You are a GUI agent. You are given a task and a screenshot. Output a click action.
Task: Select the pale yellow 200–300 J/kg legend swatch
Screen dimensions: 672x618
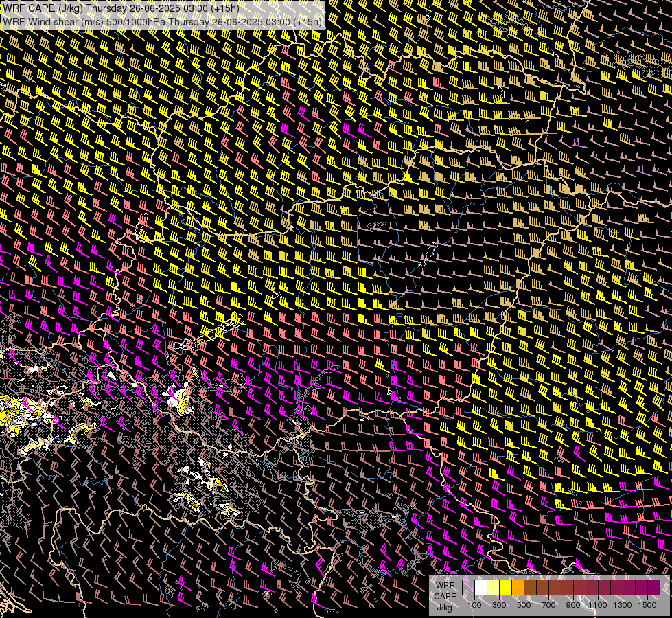(494, 587)
